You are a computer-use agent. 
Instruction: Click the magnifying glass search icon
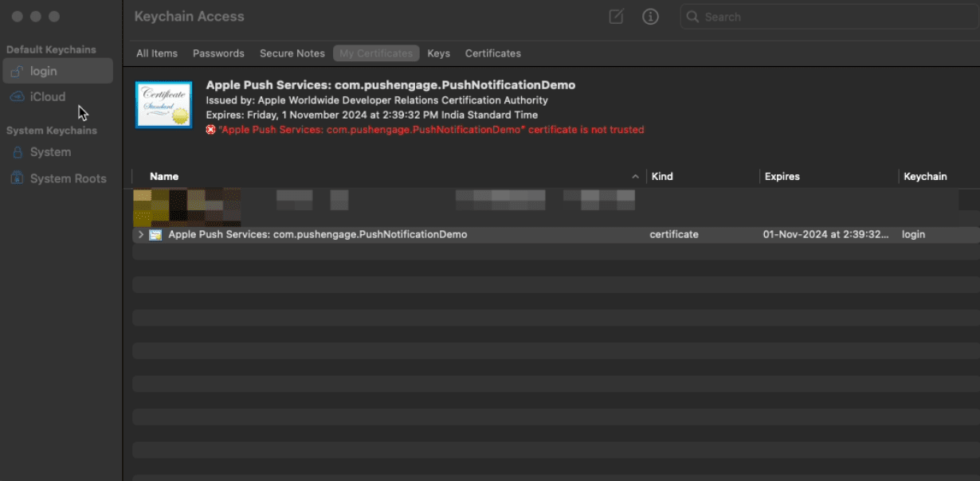(x=693, y=17)
